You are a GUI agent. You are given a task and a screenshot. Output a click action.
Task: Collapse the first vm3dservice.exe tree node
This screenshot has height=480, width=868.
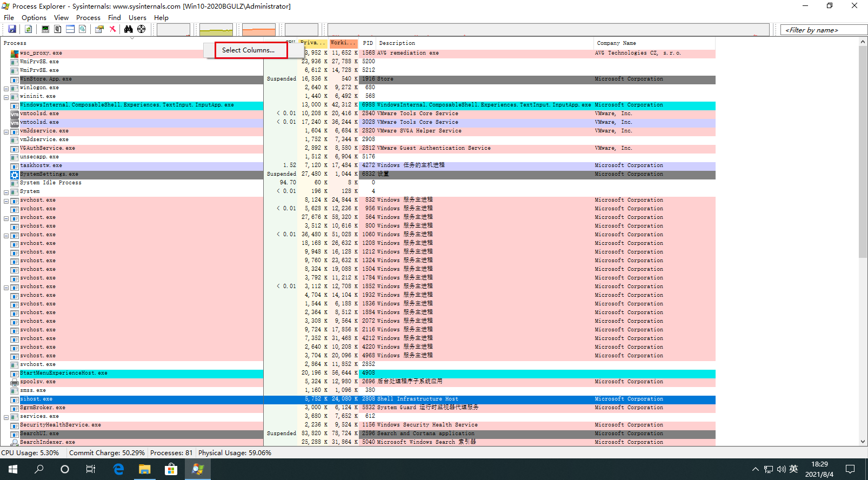[6, 131]
